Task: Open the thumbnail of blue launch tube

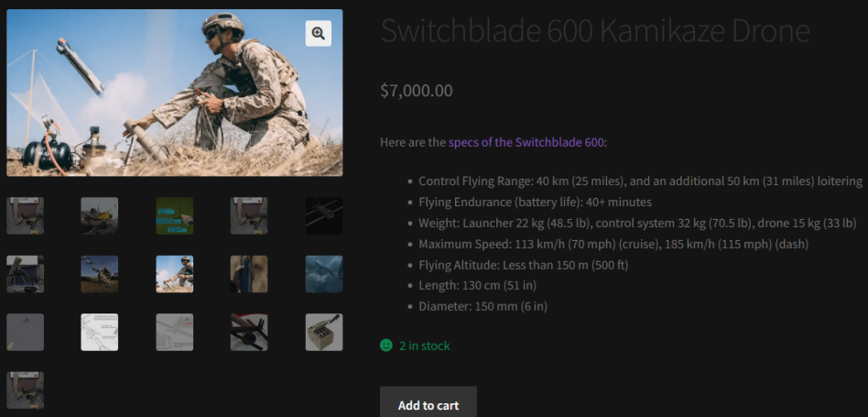Action: [249, 274]
